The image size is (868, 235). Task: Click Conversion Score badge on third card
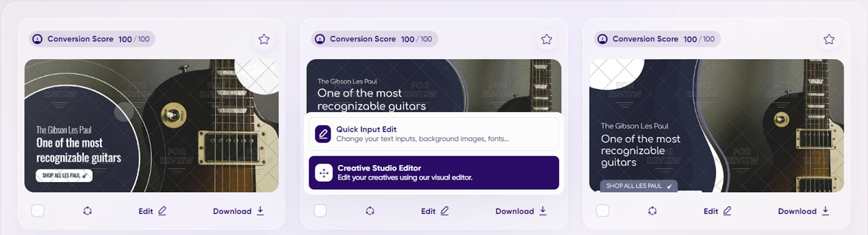point(657,39)
